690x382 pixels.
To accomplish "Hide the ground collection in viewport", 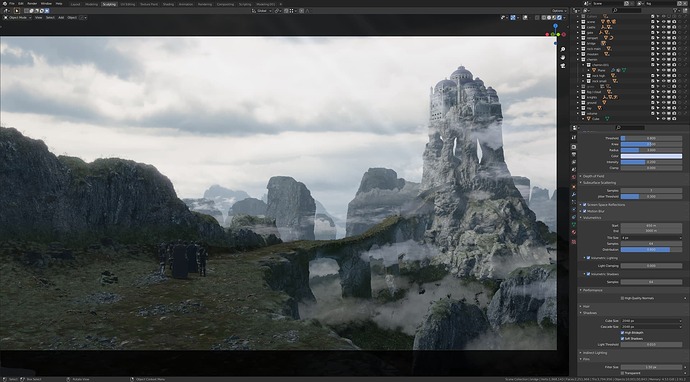I will pyautogui.click(x=663, y=103).
